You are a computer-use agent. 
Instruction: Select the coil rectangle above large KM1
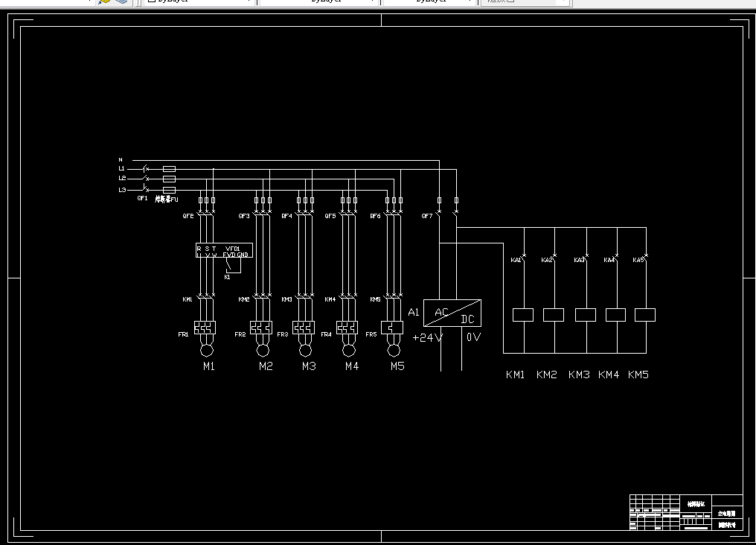pyautogui.click(x=523, y=315)
